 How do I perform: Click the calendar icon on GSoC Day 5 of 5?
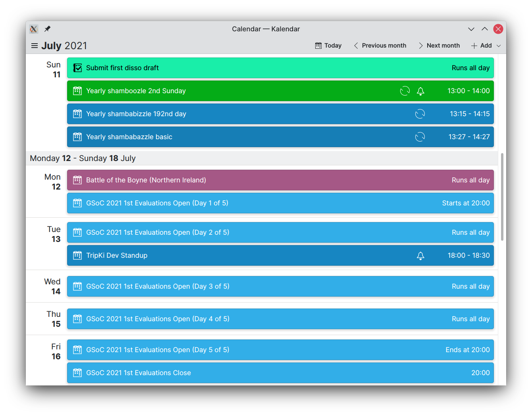click(x=77, y=350)
